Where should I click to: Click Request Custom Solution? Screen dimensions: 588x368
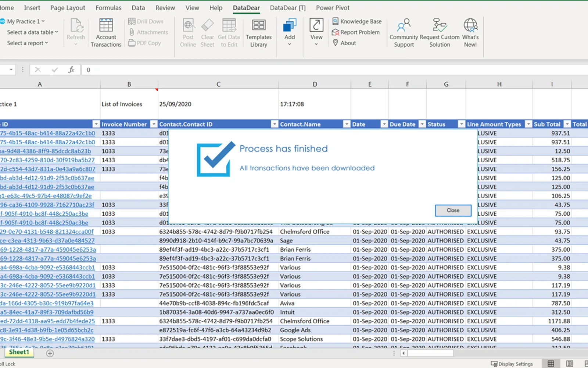[440, 33]
